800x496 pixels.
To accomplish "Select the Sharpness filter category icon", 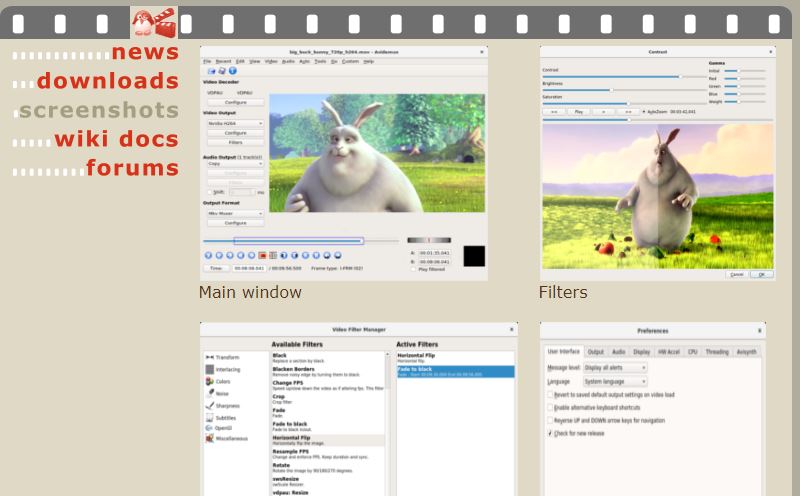I will tap(210, 406).
